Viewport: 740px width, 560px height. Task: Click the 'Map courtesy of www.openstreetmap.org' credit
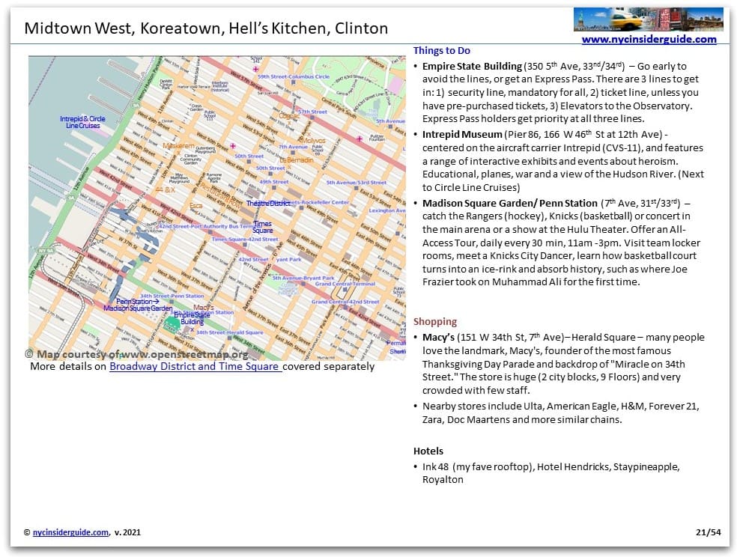[137, 354]
